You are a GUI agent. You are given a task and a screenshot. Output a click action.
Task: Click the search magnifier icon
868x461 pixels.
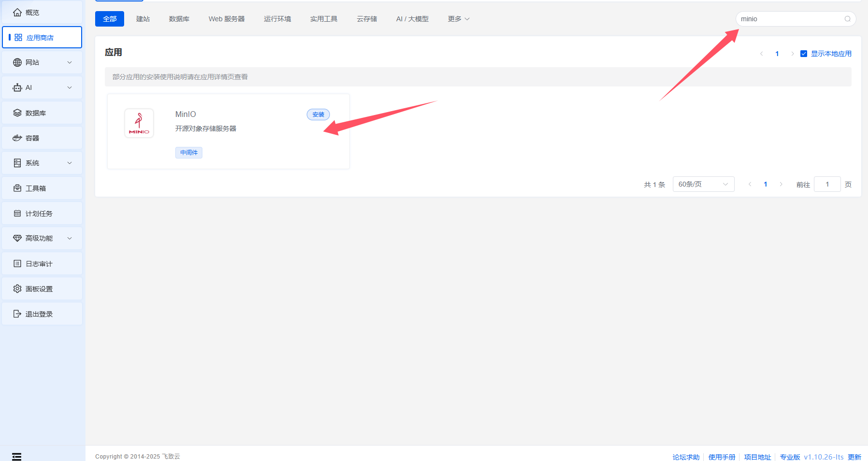[x=847, y=19]
